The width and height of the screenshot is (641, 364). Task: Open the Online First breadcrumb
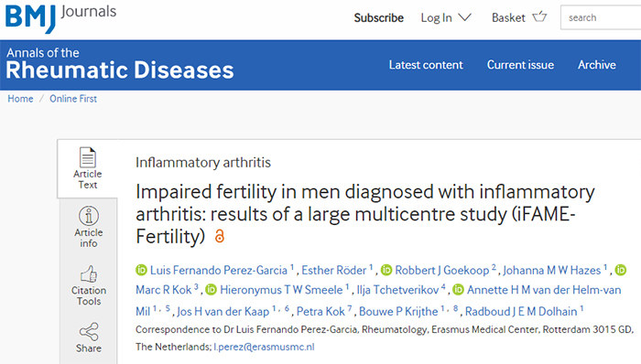pyautogui.click(x=73, y=99)
